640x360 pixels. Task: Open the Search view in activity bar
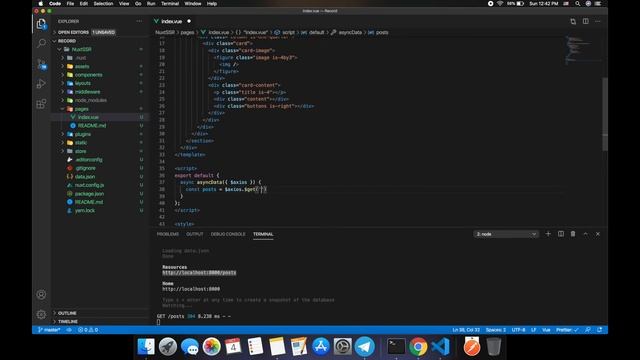coord(41,43)
